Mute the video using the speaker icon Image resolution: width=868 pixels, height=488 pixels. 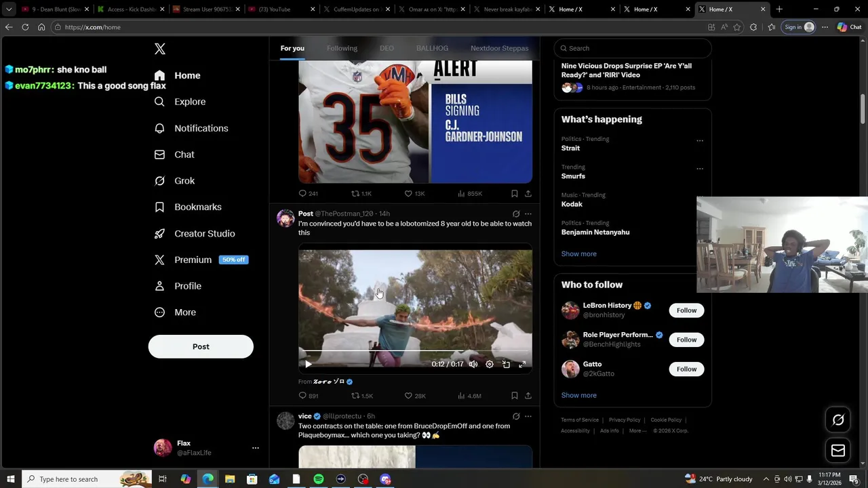[x=473, y=365]
